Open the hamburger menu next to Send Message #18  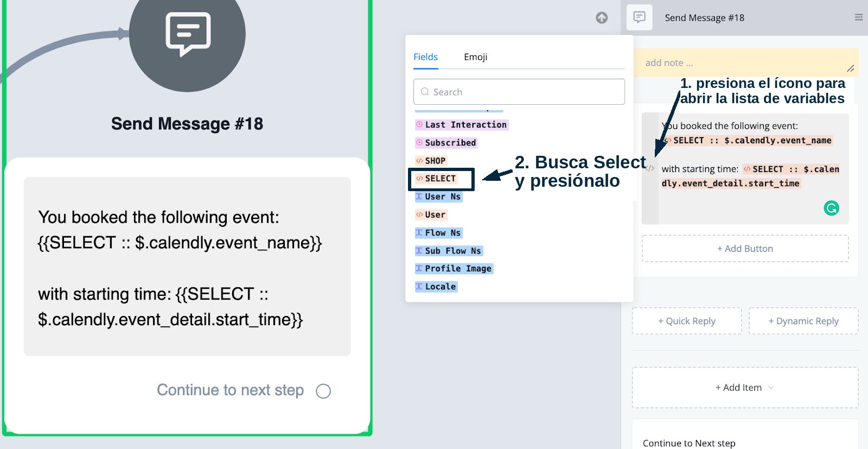click(x=859, y=17)
